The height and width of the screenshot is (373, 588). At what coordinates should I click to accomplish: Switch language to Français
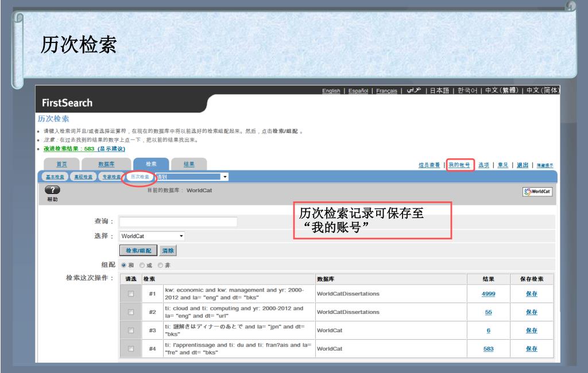point(386,91)
